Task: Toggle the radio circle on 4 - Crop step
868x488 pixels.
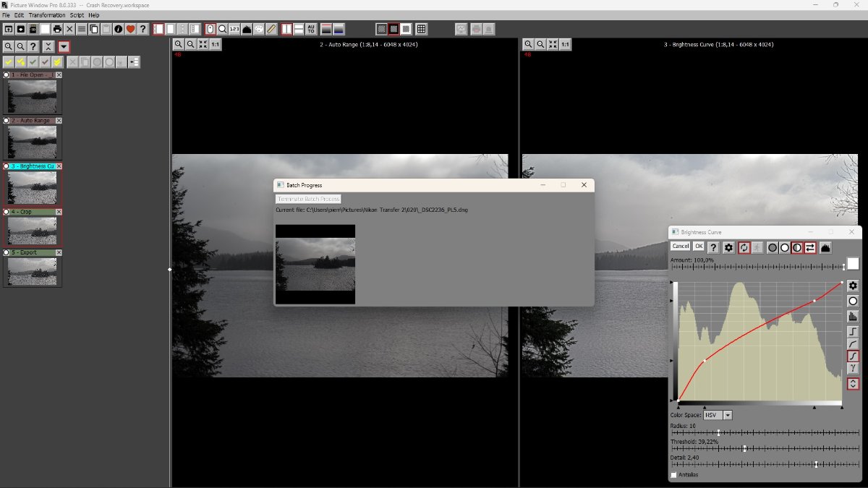Action: click(x=7, y=212)
